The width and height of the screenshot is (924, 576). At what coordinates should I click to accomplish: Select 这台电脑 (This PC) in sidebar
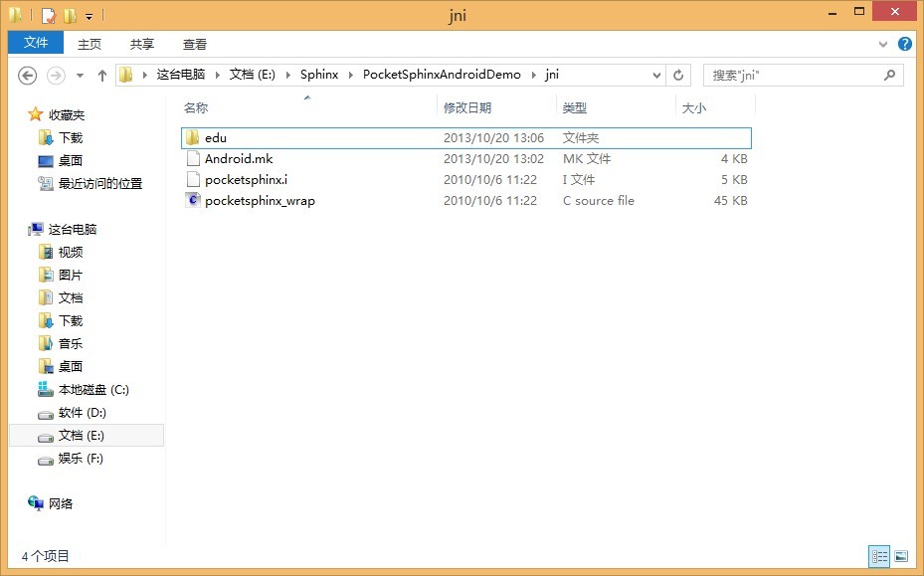(72, 230)
